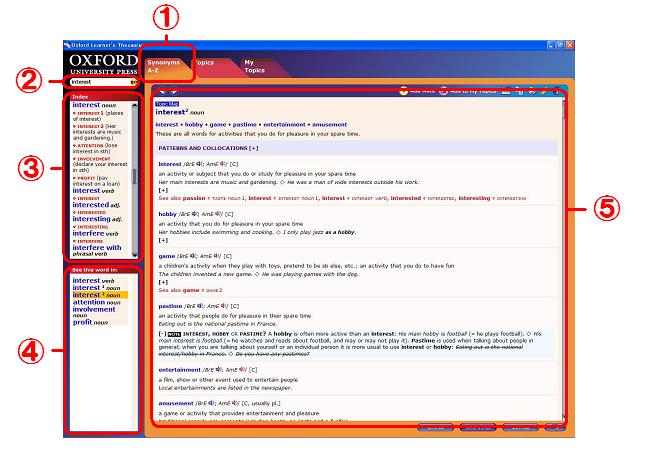
Task: Follow See also game link under game entry
Action: pyautogui.click(x=191, y=291)
